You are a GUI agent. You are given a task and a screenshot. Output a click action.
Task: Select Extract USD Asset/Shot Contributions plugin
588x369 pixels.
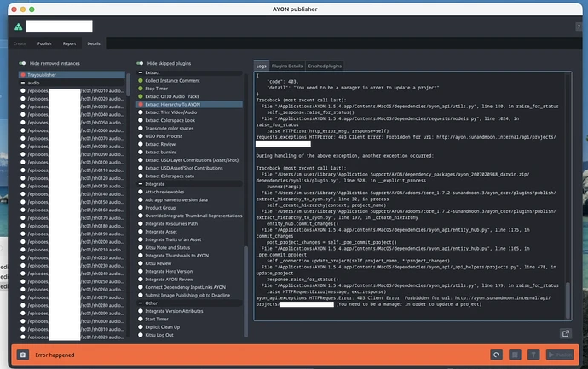pos(189,168)
